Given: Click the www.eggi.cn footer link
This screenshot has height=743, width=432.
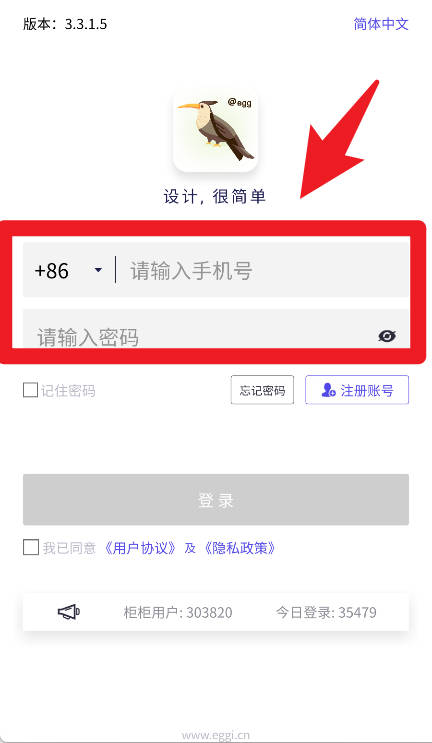Looking at the screenshot, I should coord(216,735).
